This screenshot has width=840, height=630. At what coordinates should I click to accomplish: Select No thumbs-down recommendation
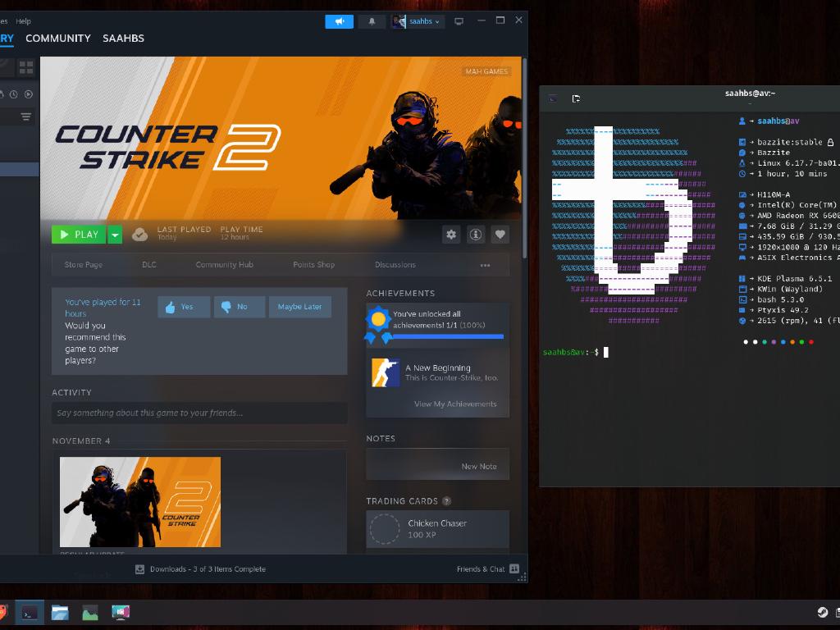[x=239, y=307]
